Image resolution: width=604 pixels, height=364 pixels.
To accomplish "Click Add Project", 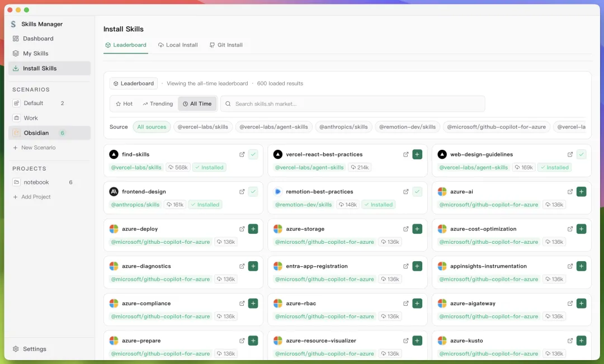I will click(32, 197).
